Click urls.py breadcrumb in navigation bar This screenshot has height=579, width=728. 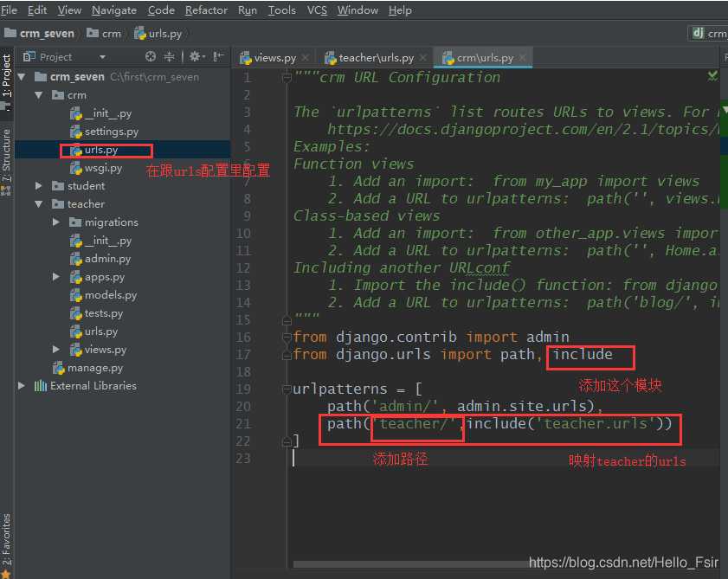pyautogui.click(x=158, y=34)
